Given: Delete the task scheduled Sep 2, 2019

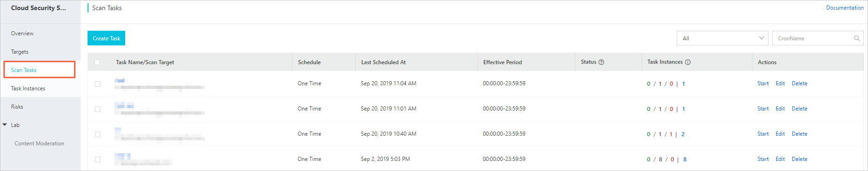Looking at the screenshot, I should point(799,159).
